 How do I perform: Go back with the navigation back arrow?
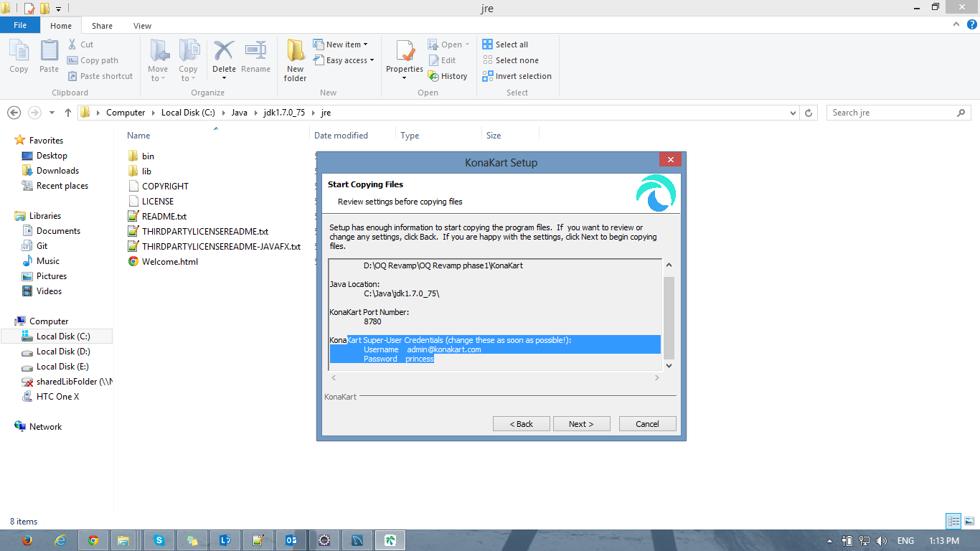(14, 113)
